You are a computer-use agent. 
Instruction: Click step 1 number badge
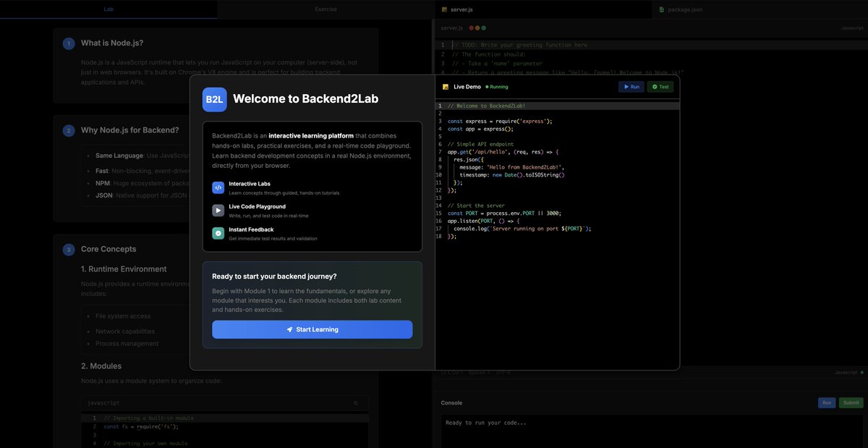coord(69,43)
